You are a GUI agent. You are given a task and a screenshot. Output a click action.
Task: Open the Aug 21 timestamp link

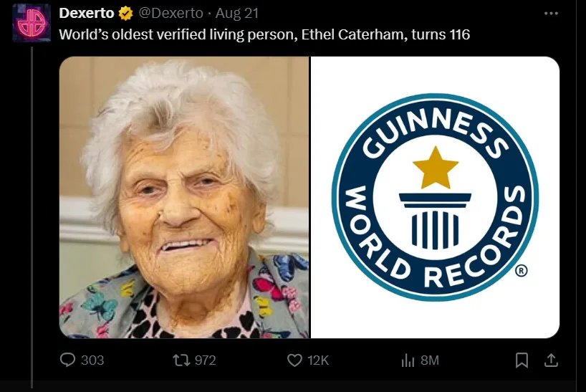pos(237,13)
